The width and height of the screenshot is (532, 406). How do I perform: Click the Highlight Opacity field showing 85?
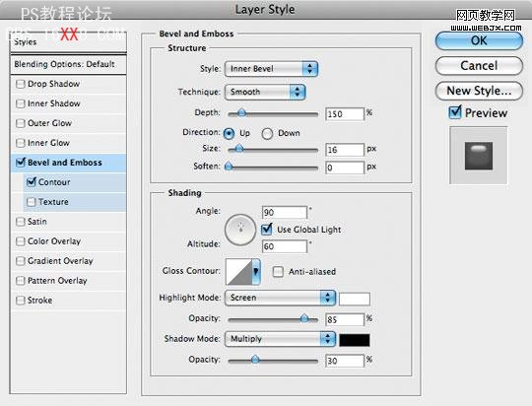[x=345, y=320]
